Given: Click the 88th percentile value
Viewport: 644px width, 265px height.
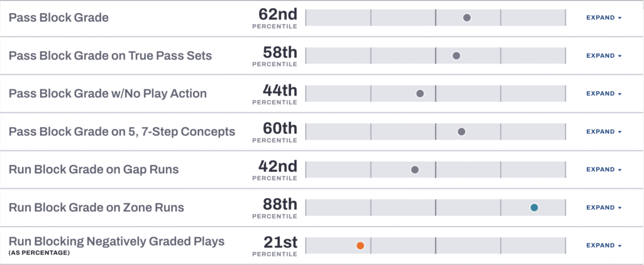Looking at the screenshot, I should (x=279, y=205).
